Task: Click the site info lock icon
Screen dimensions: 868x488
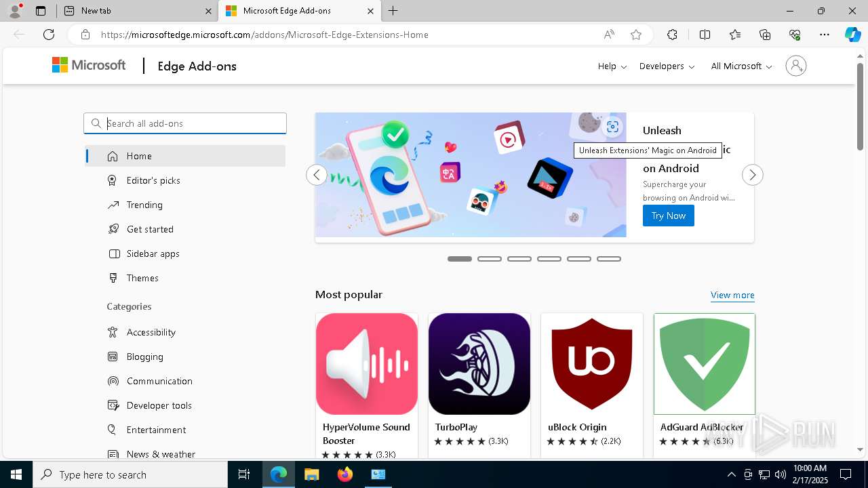Action: click(85, 35)
